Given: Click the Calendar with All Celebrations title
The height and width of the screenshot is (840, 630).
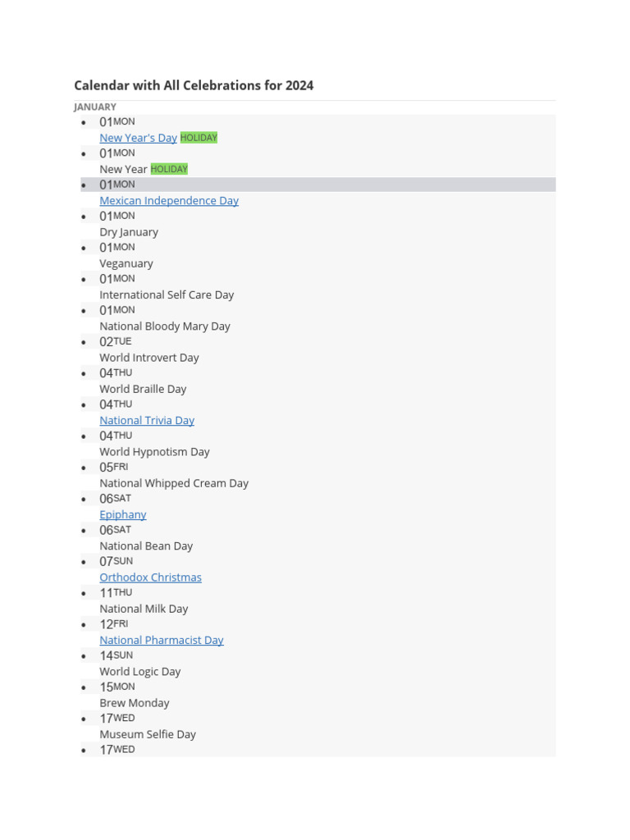Looking at the screenshot, I should click(x=194, y=85).
